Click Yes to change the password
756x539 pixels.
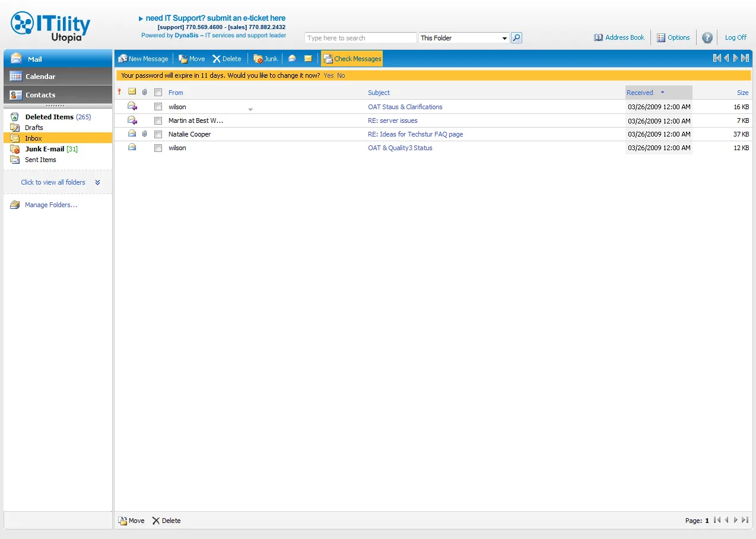[x=329, y=75]
